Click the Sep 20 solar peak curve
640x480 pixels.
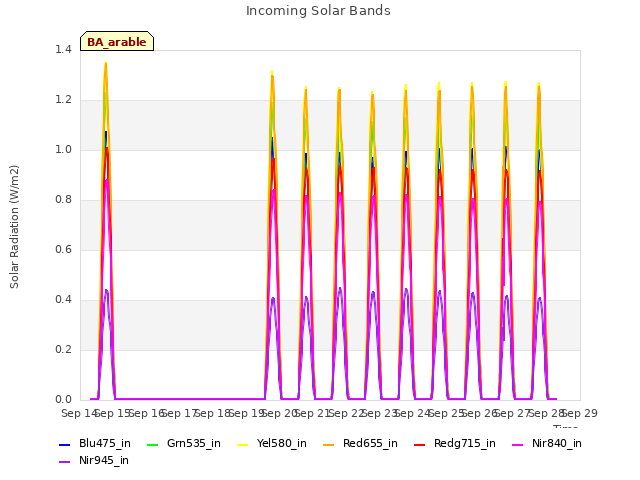click(273, 235)
